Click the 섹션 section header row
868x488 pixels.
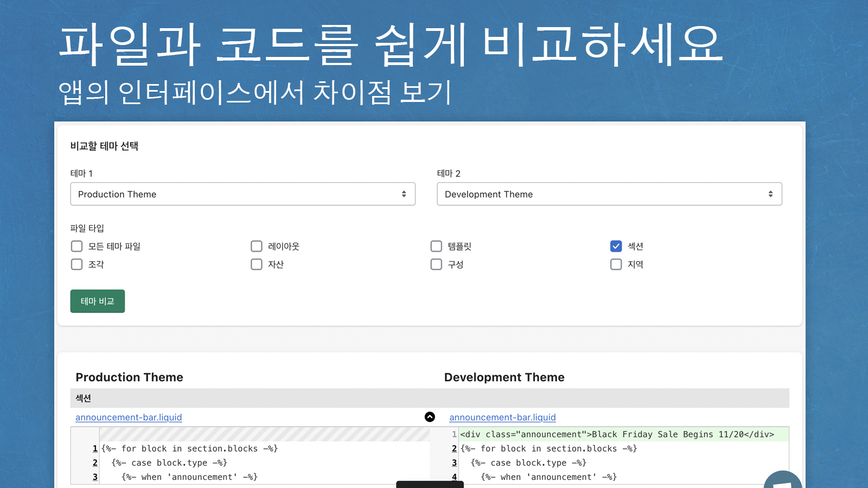pyautogui.click(x=430, y=398)
